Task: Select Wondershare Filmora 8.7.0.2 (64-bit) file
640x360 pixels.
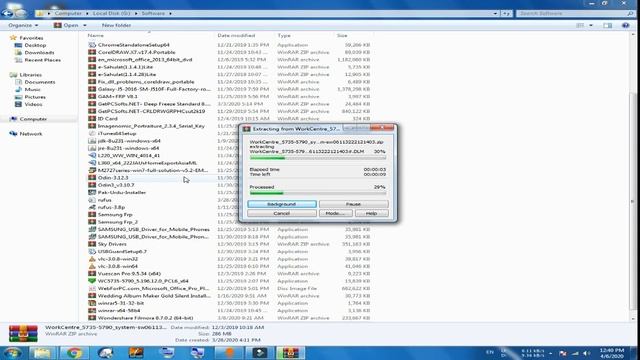Action: (x=145, y=318)
